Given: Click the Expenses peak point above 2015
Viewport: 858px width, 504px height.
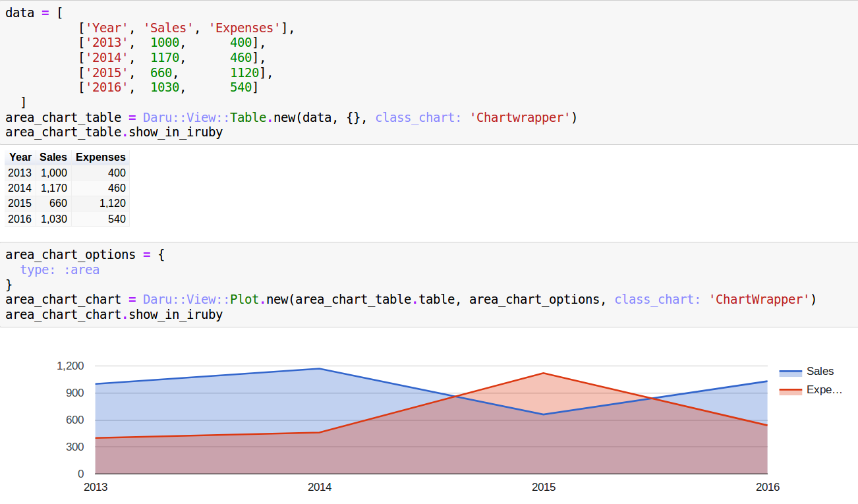Looking at the screenshot, I should click(x=544, y=374).
